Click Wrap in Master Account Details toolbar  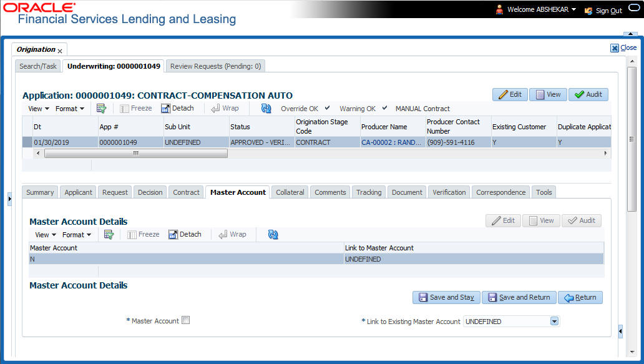pyautogui.click(x=233, y=235)
